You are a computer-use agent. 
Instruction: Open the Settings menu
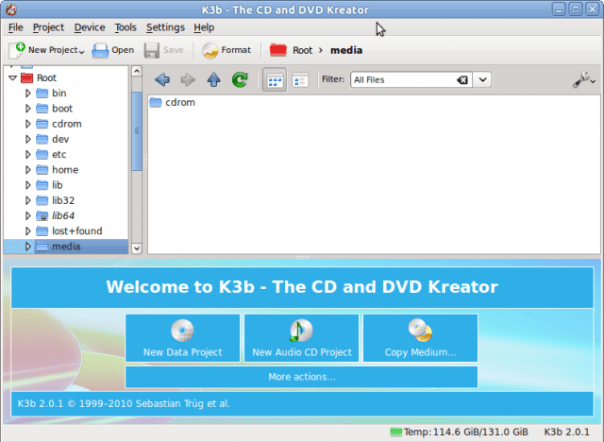coord(165,27)
